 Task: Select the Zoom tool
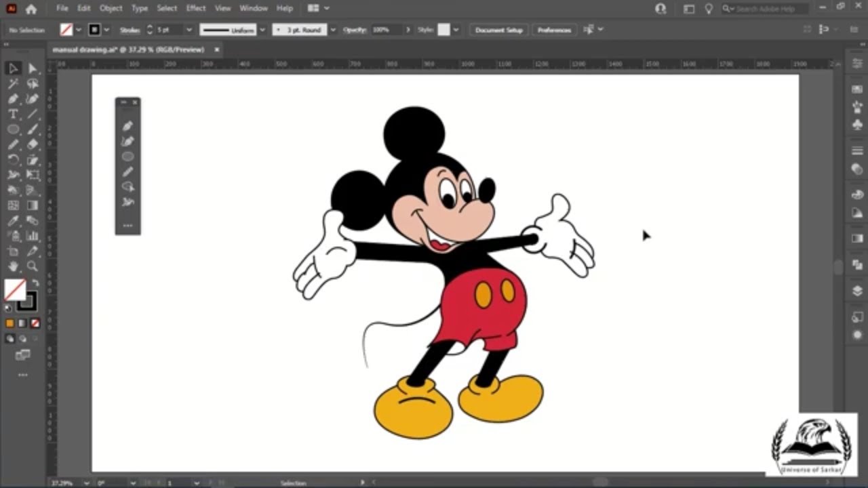click(x=33, y=266)
